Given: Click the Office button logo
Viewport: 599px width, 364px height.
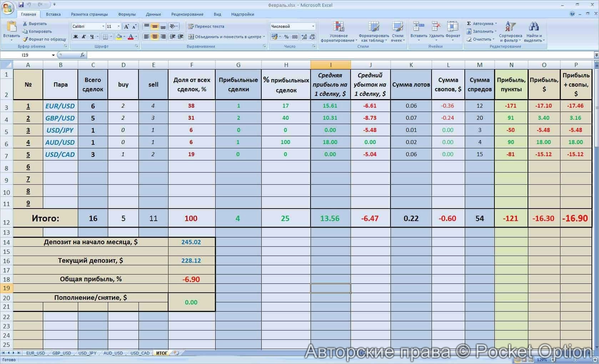Looking at the screenshot, I should pyautogui.click(x=7, y=7).
